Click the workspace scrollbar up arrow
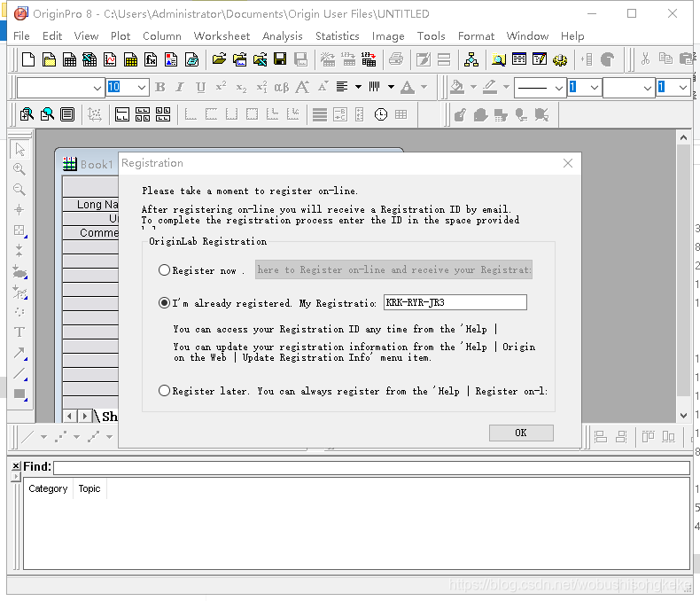This screenshot has height=601, width=700. [683, 137]
